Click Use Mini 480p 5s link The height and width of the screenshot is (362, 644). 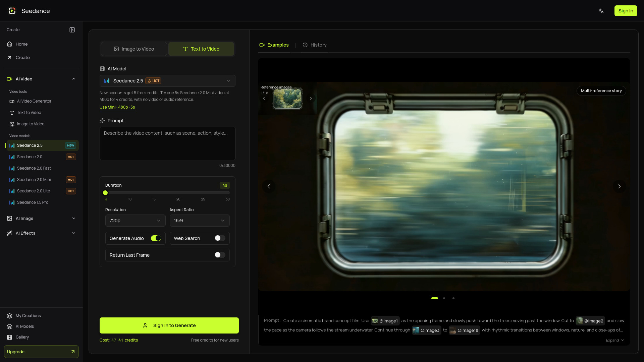[x=117, y=107]
